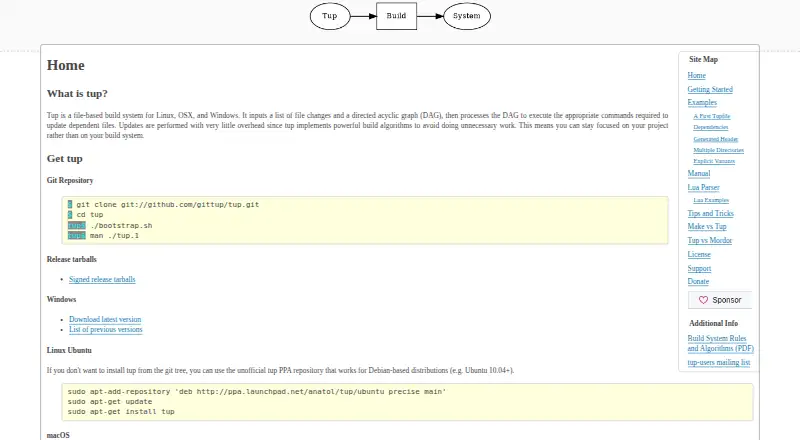Open Signed release tarballs link

click(102, 280)
